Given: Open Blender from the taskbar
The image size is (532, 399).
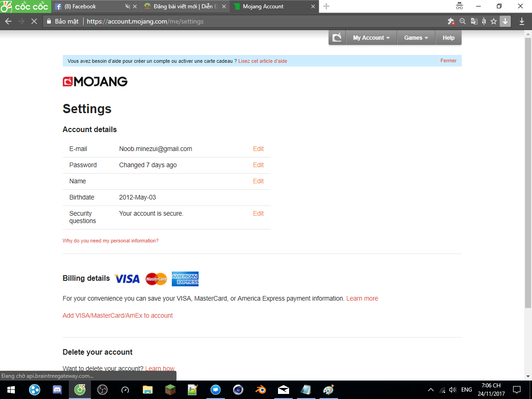Looking at the screenshot, I should [260, 390].
